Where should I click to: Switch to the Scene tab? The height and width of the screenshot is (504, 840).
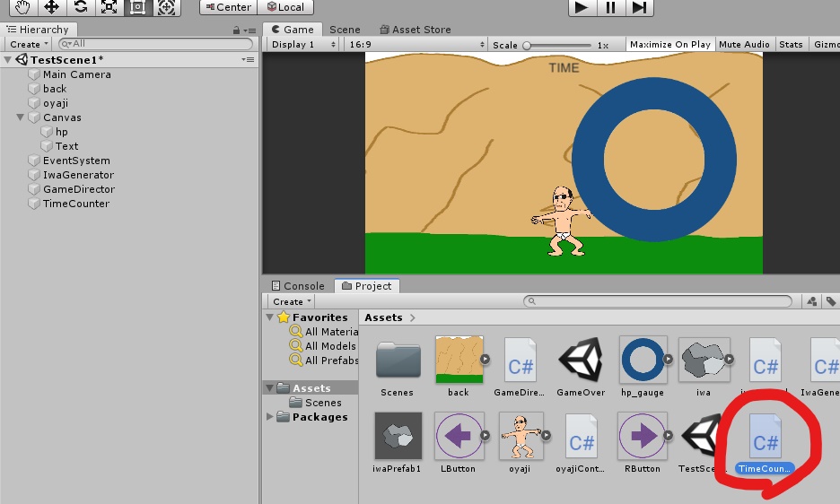click(x=345, y=30)
